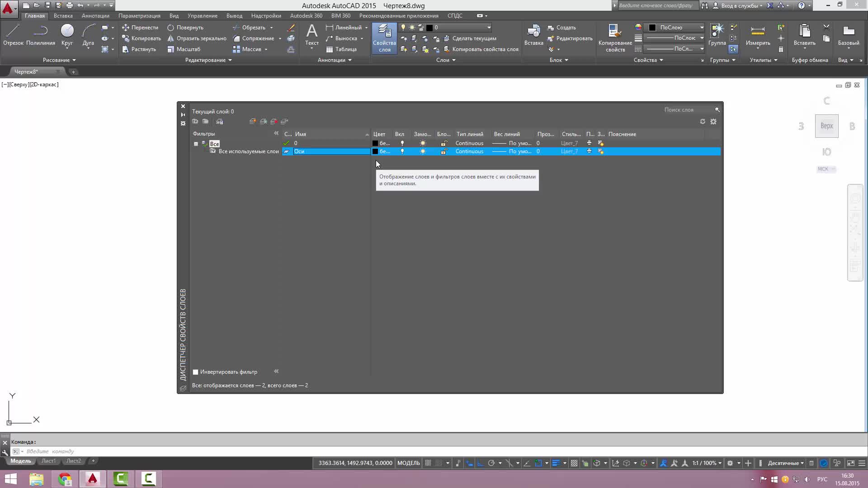
Task: Refresh the layer list
Action: pyautogui.click(x=703, y=122)
